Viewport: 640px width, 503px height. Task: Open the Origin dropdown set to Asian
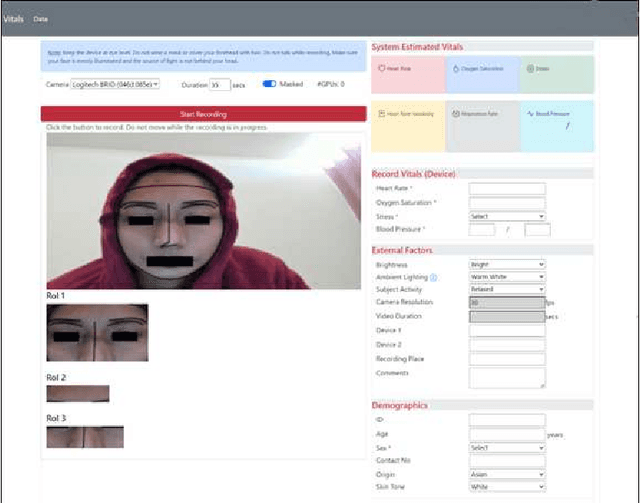pyautogui.click(x=507, y=474)
